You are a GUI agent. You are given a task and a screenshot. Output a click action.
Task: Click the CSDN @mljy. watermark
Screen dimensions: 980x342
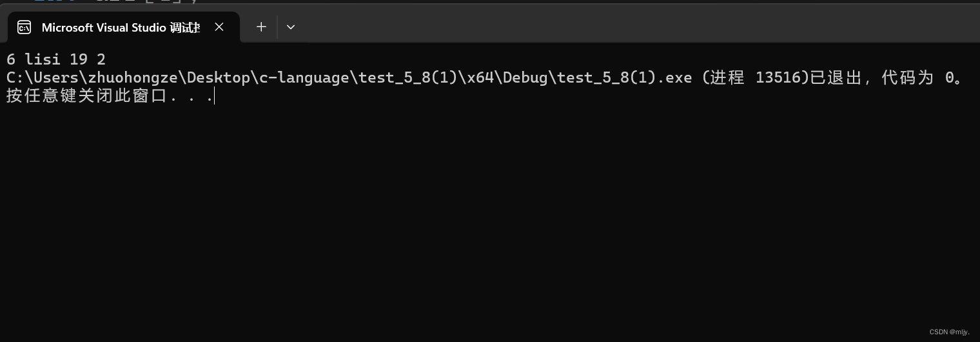(949, 332)
